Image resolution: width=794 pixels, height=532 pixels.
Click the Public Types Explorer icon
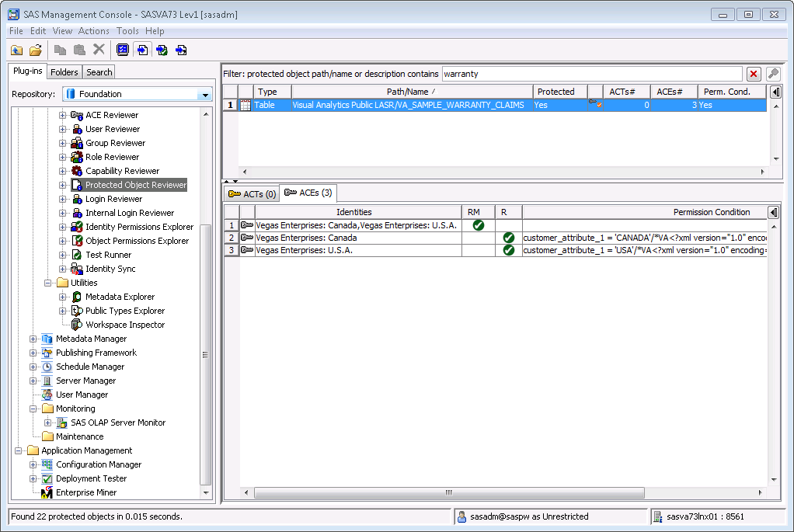coord(77,311)
